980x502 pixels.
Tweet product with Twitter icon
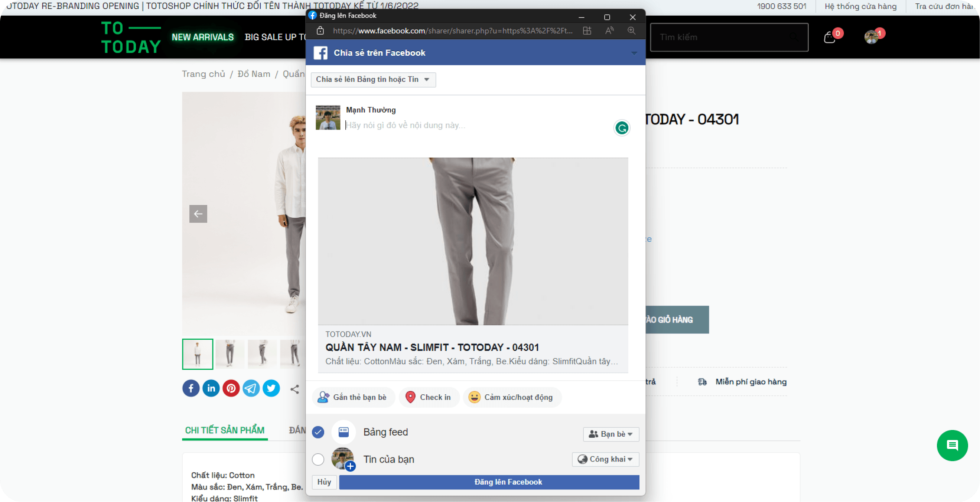point(271,388)
